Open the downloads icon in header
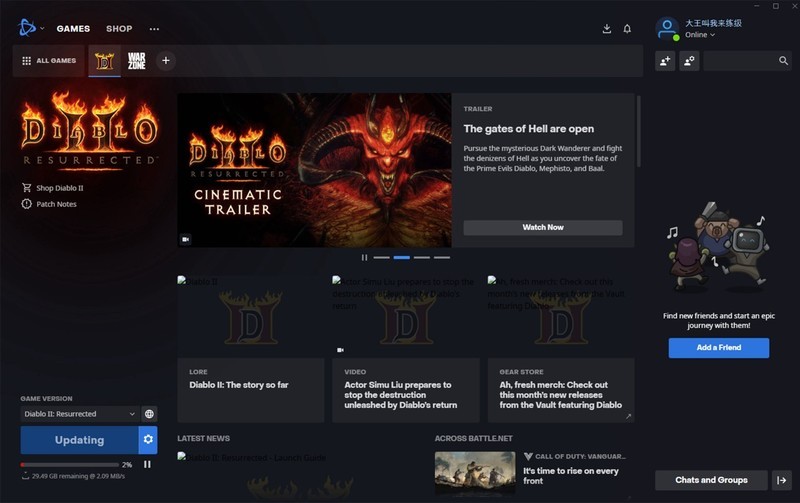The image size is (800, 503). [x=607, y=29]
